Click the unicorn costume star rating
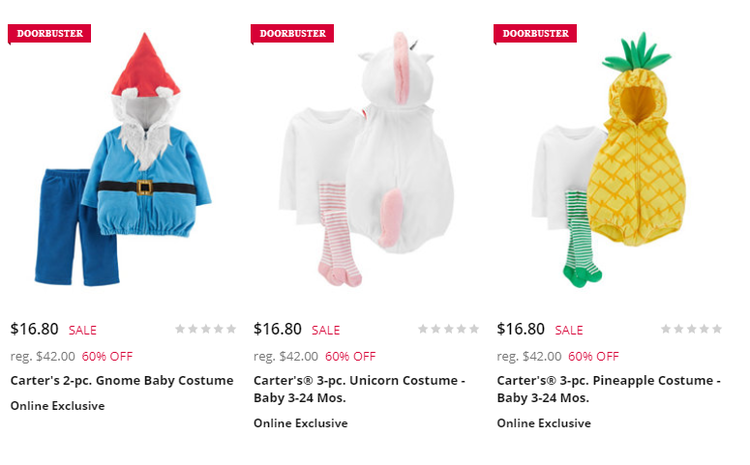This screenshot has height=465, width=750. click(x=449, y=328)
